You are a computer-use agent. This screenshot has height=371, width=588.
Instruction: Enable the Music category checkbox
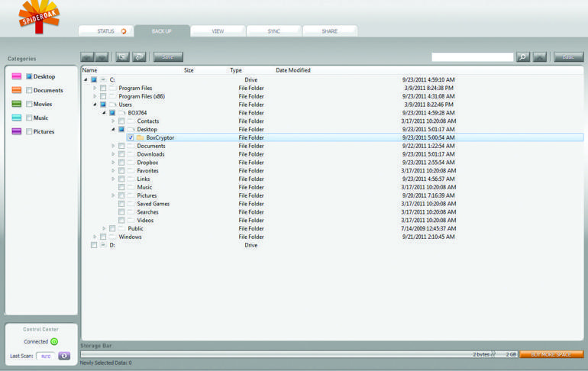pyautogui.click(x=29, y=118)
